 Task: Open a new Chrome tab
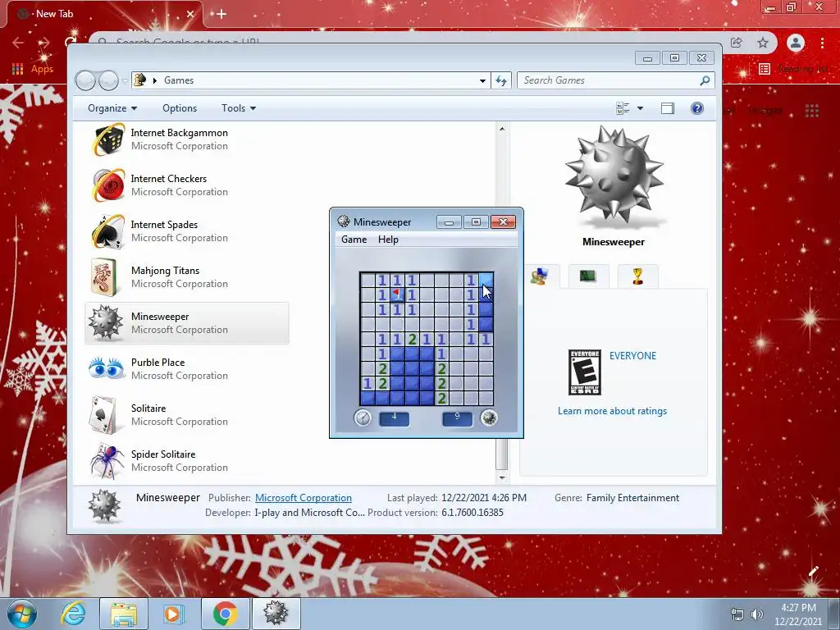coord(221,14)
